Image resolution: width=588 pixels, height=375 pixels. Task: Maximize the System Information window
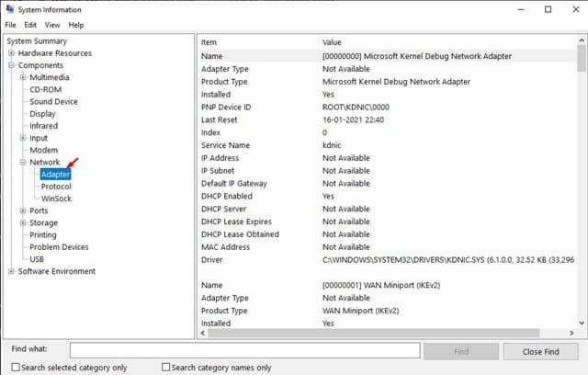point(548,9)
